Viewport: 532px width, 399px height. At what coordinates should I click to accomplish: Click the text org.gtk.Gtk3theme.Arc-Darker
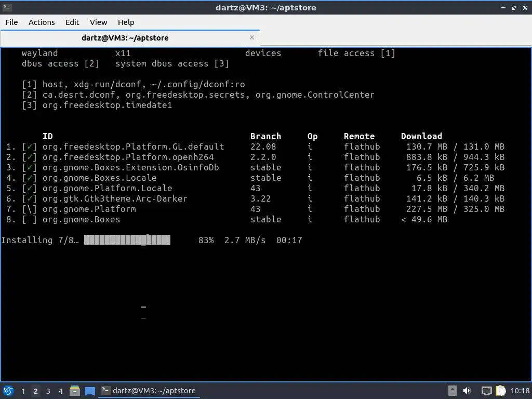[x=115, y=198]
